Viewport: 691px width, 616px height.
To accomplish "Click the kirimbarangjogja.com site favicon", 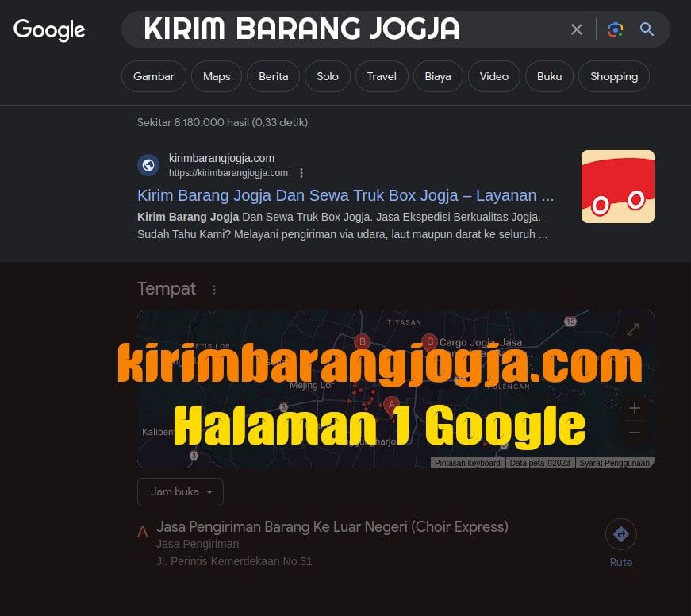I will pos(148,164).
